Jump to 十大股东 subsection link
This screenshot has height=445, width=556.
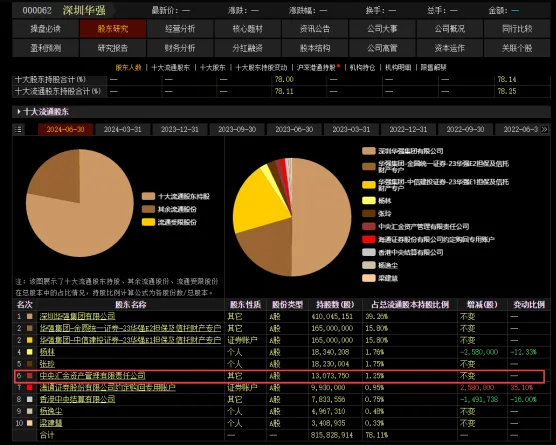tap(213, 67)
